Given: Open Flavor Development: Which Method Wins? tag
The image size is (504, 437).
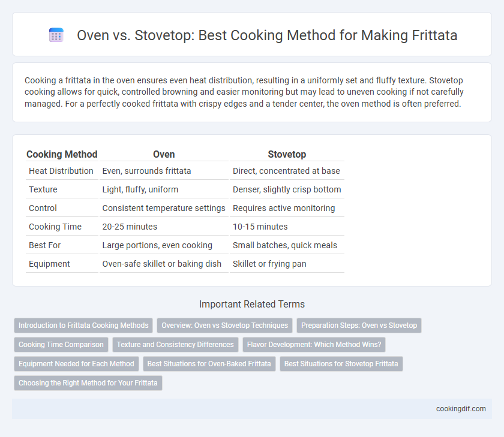Looking at the screenshot, I should point(314,345).
